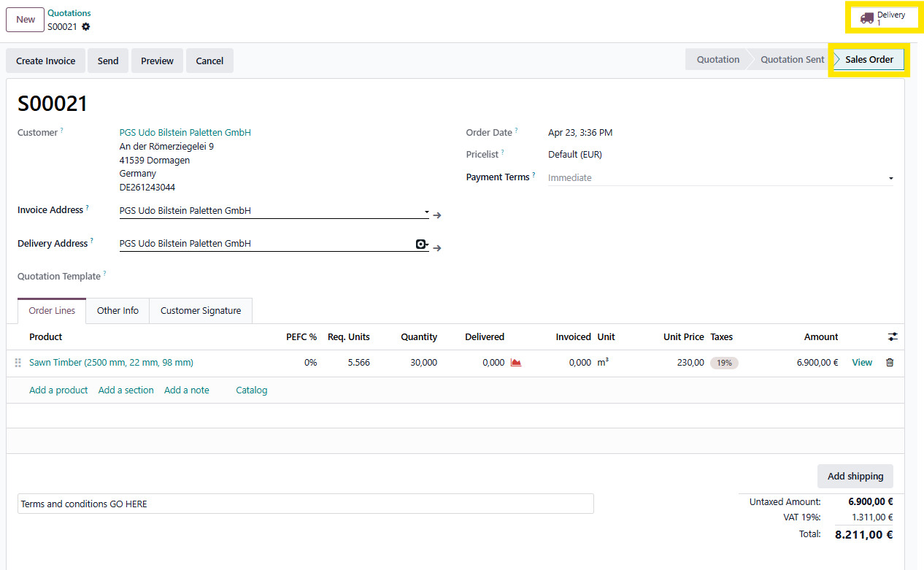Grab the order line drag handle

coord(18,363)
